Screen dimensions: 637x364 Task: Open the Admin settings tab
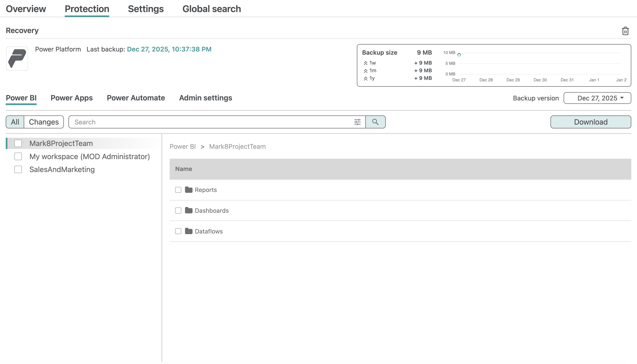click(x=205, y=98)
